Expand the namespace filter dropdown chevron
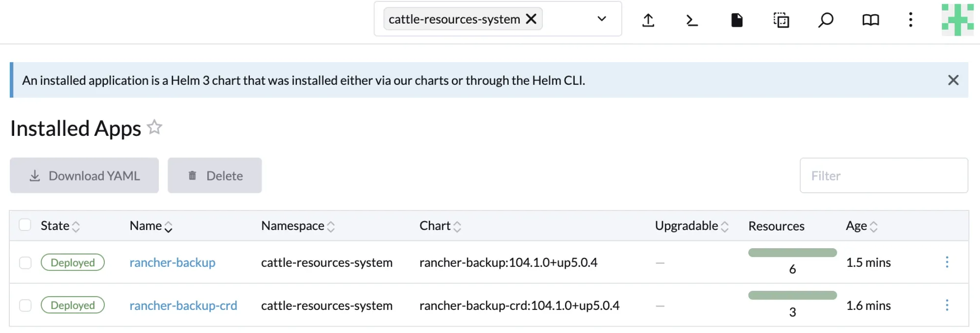 tap(602, 19)
